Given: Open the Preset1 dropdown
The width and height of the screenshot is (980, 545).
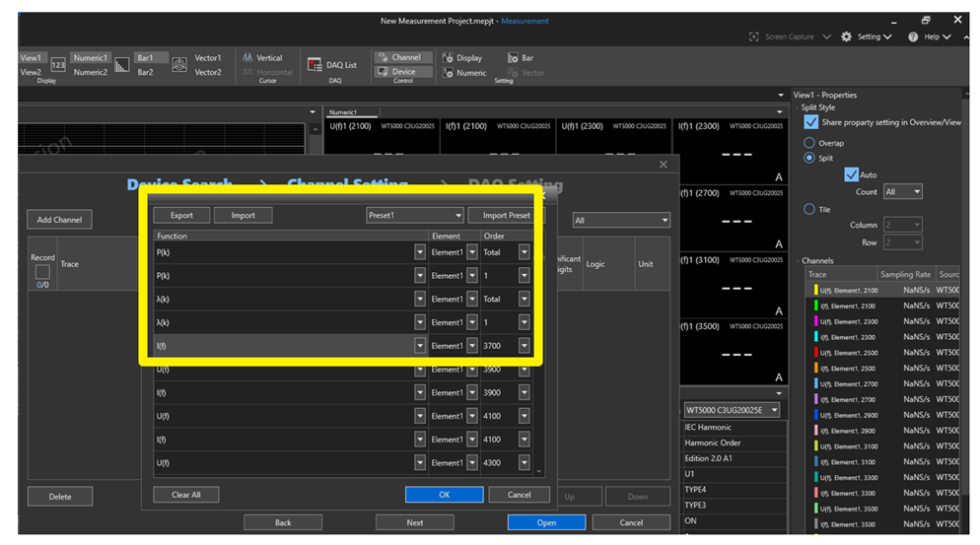Looking at the screenshot, I should point(414,215).
